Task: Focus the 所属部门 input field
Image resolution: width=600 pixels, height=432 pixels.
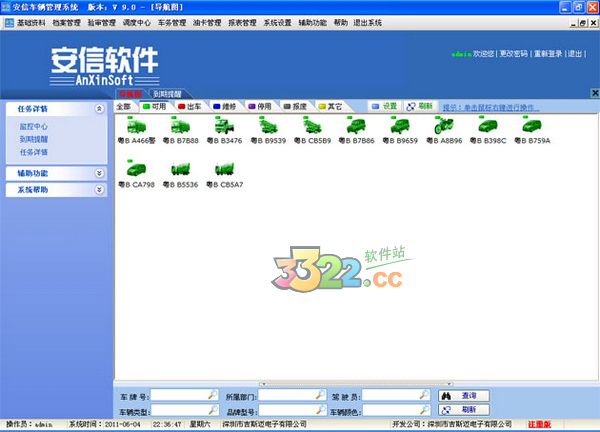Action: (292, 395)
